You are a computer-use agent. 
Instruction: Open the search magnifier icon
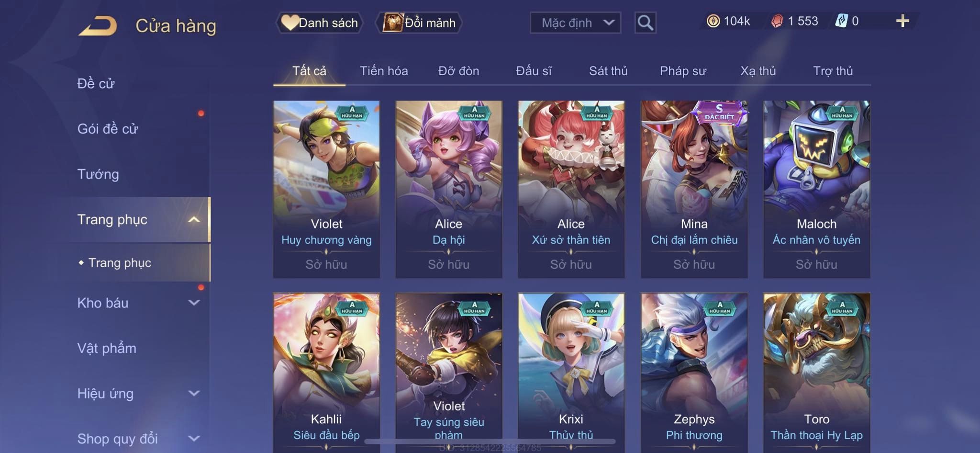click(x=645, y=23)
